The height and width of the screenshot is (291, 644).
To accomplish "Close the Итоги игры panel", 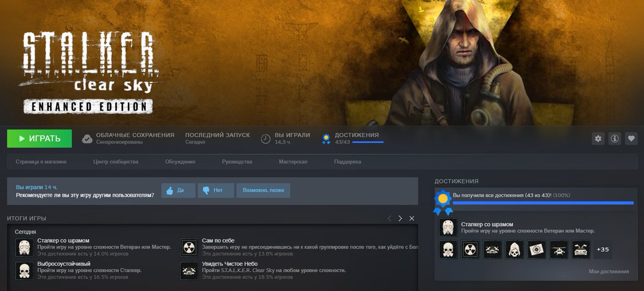I will point(412,219).
